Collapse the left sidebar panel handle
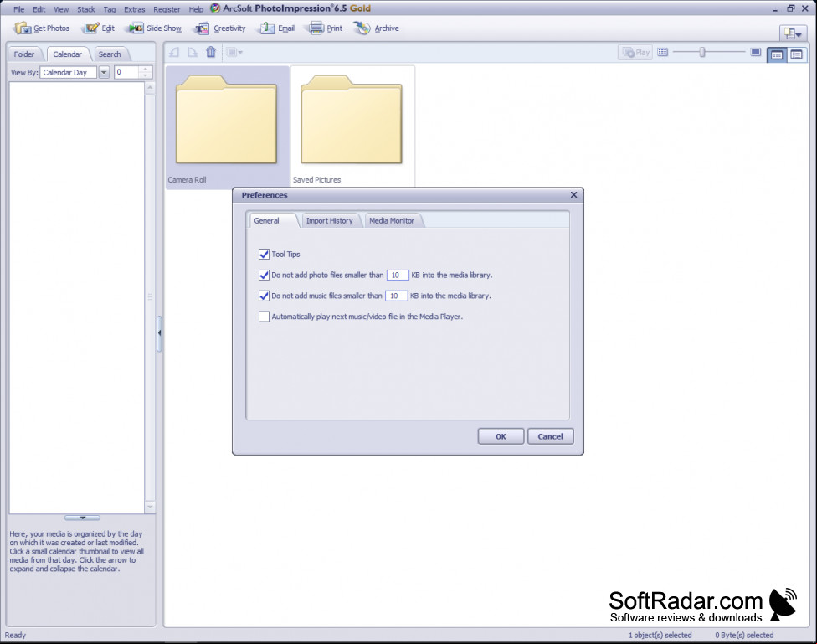The height and width of the screenshot is (644, 817). pyautogui.click(x=159, y=332)
